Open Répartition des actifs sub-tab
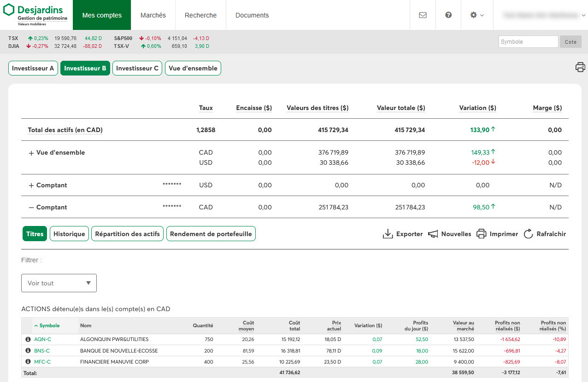This screenshot has height=382, width=588. pos(127,234)
